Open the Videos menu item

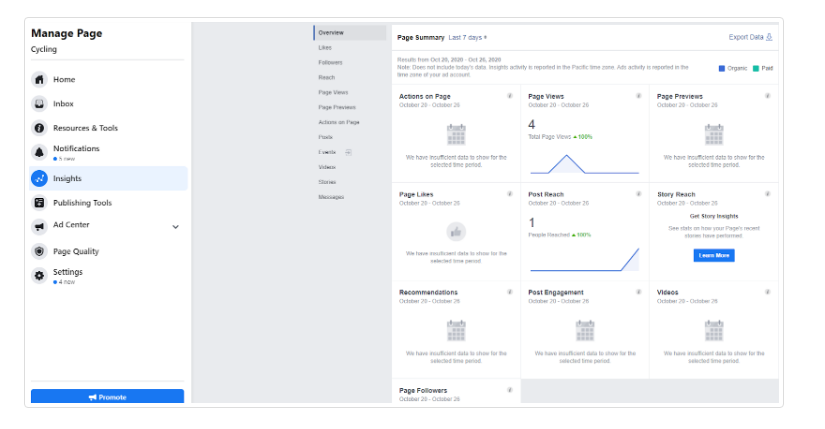[x=327, y=167]
